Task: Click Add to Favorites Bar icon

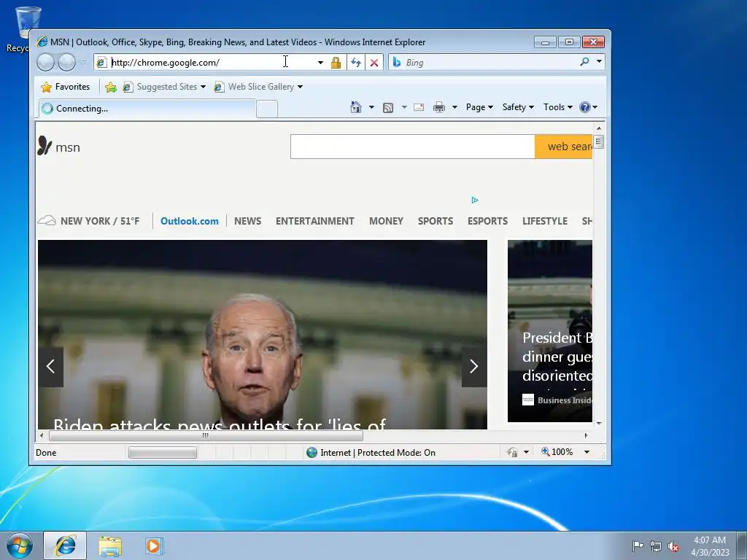Action: (111, 87)
